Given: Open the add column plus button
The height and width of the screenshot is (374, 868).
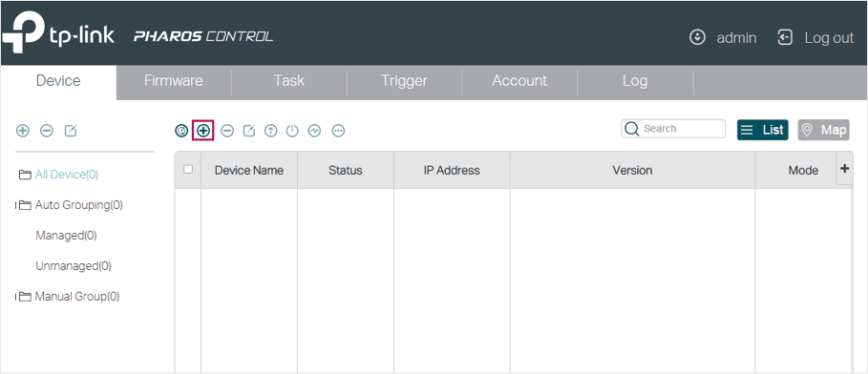Looking at the screenshot, I should (x=844, y=169).
